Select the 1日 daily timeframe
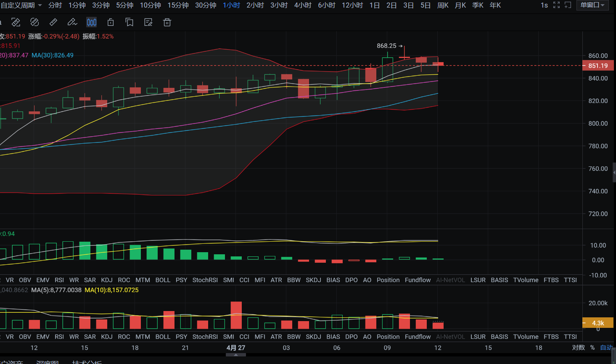 [x=374, y=5]
